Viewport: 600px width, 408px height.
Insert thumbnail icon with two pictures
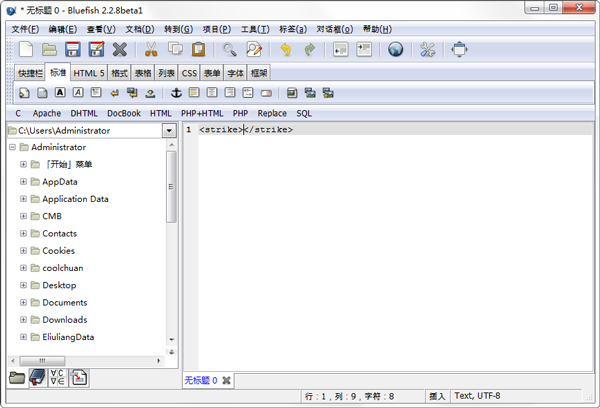click(310, 93)
